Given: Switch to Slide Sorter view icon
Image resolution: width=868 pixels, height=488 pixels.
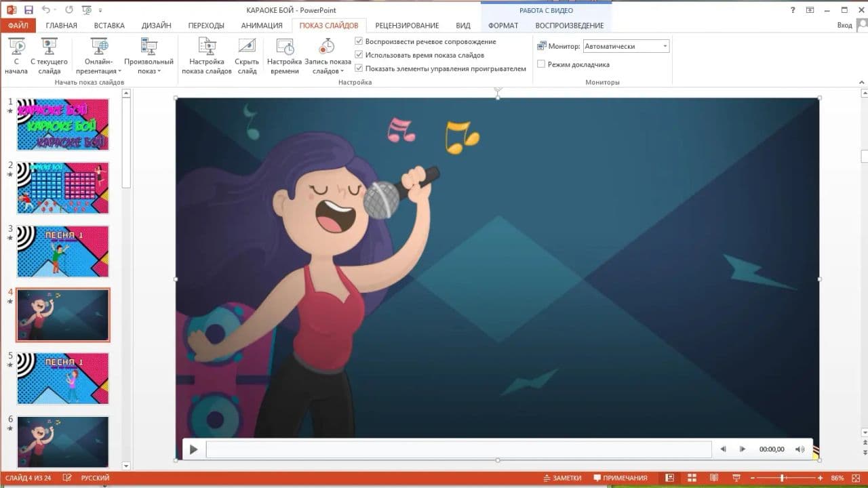Looking at the screenshot, I should 692,478.
